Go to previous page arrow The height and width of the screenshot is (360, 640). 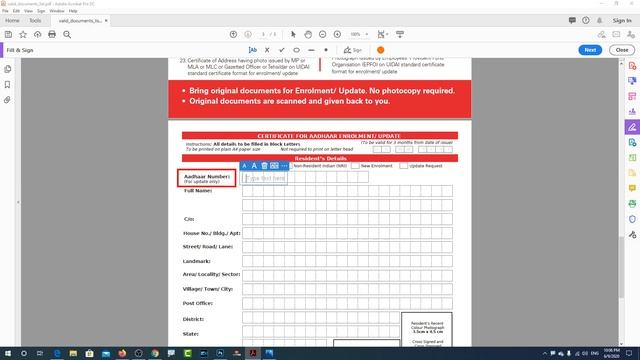(x=233, y=34)
